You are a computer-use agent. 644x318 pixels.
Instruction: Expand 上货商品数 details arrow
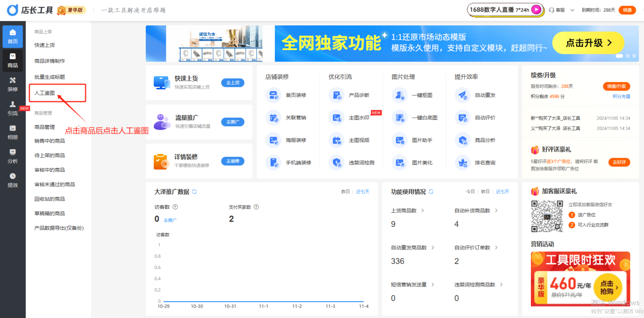coord(423,210)
